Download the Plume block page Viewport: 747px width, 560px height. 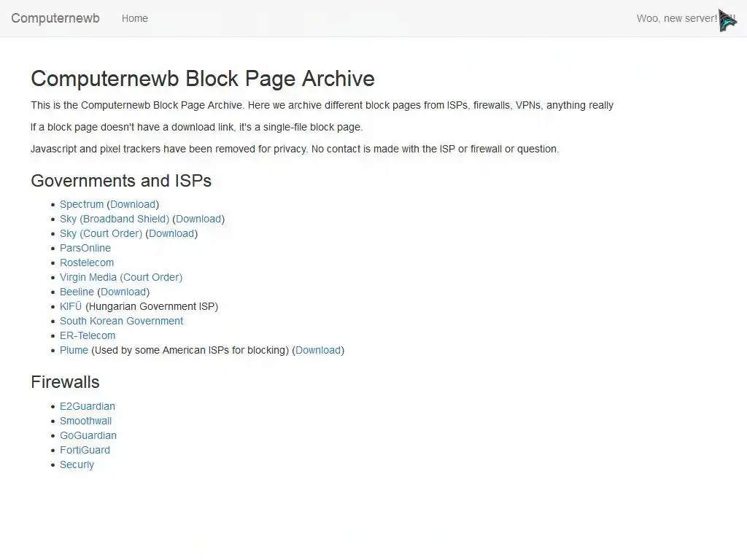(318, 351)
